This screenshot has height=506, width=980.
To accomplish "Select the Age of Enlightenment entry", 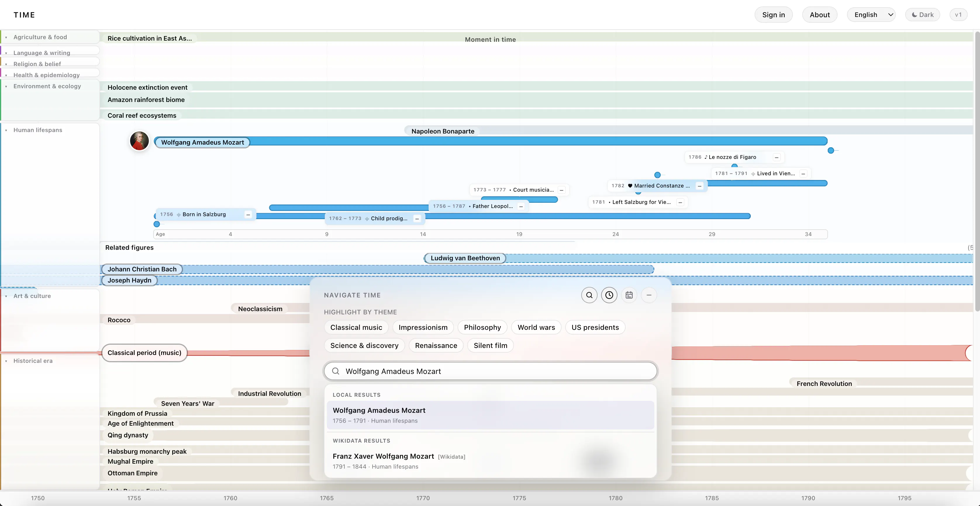I will click(x=140, y=424).
